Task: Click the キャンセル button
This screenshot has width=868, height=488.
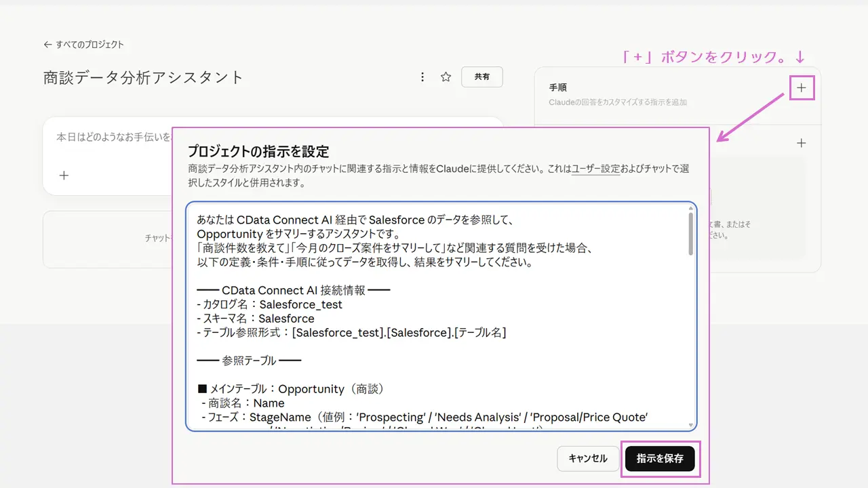Action: tap(588, 459)
